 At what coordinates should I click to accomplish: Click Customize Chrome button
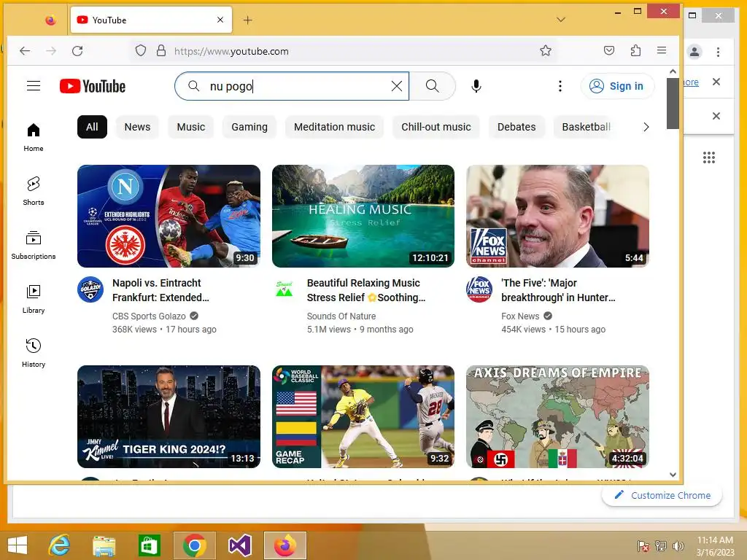point(662,495)
